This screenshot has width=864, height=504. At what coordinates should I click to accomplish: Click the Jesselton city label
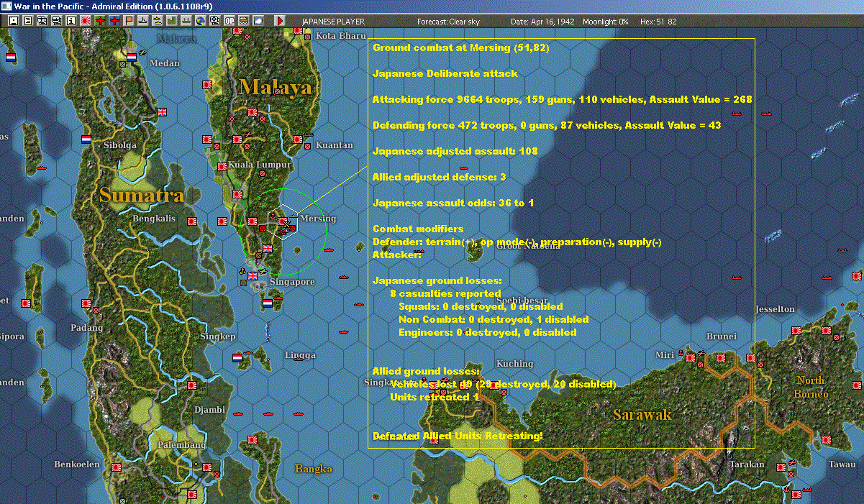click(775, 309)
